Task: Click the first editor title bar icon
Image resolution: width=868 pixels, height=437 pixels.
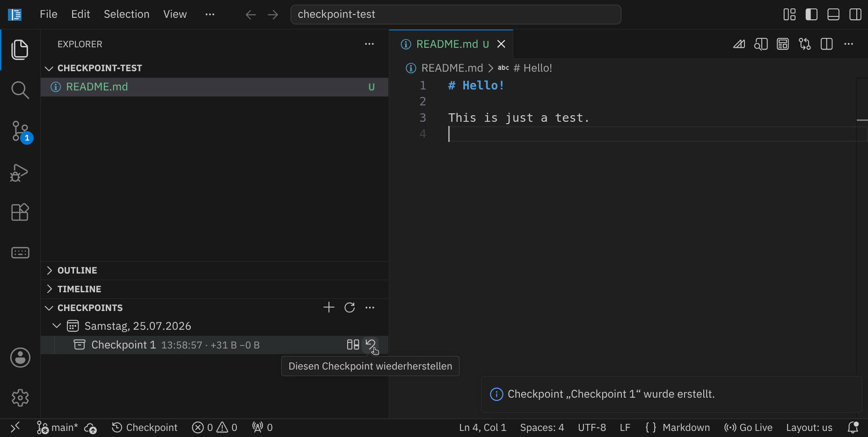Action: 739,44
